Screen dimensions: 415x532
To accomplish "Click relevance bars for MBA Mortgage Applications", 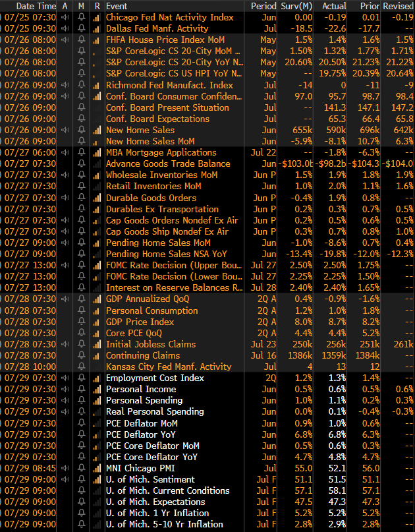I will click(96, 152).
